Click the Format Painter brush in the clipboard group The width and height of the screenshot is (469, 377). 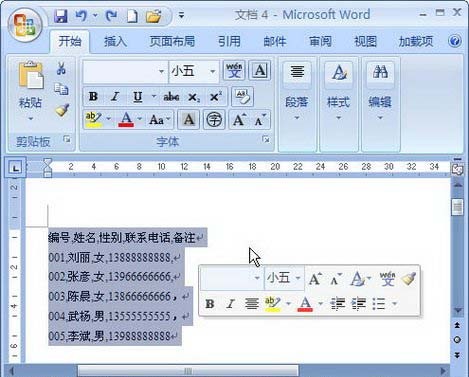62,111
